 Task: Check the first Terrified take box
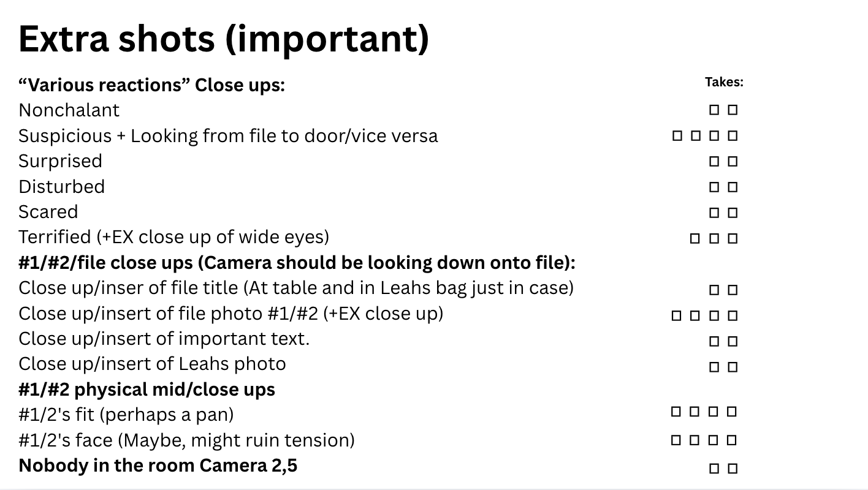(695, 239)
